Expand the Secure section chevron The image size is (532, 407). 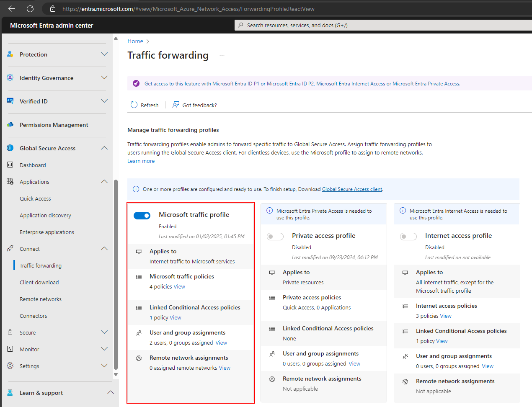point(104,332)
